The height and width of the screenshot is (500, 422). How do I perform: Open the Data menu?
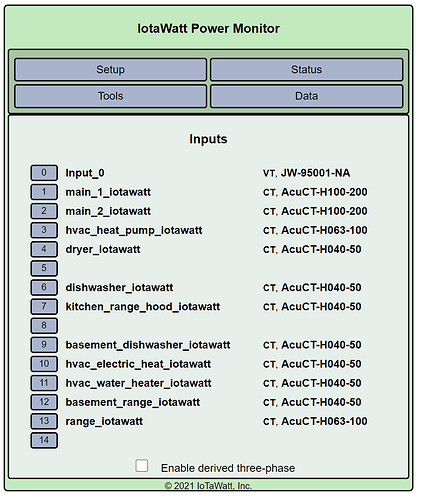[x=306, y=96]
